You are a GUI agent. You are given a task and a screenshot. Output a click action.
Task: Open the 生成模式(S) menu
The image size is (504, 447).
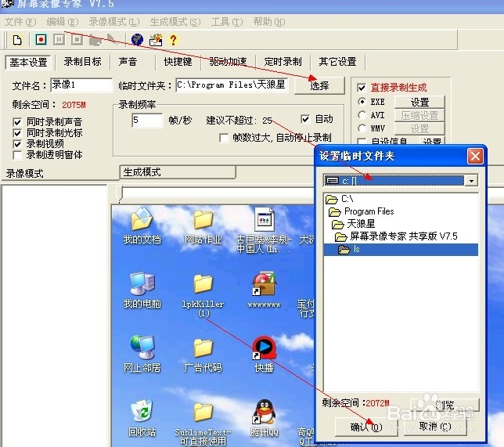(x=175, y=22)
